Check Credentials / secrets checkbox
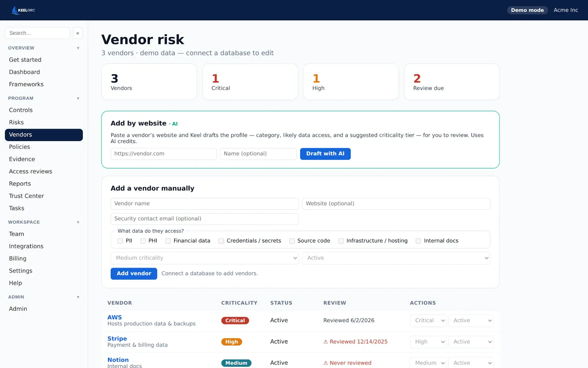 (221, 241)
